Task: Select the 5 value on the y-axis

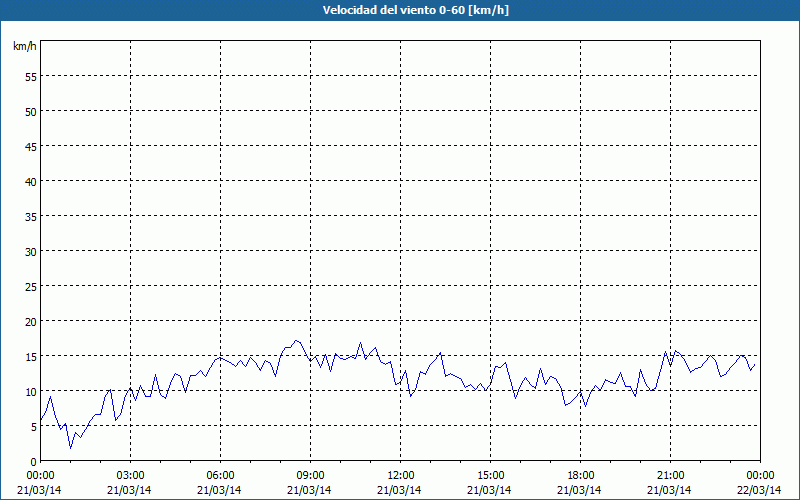Action: pyautogui.click(x=34, y=427)
